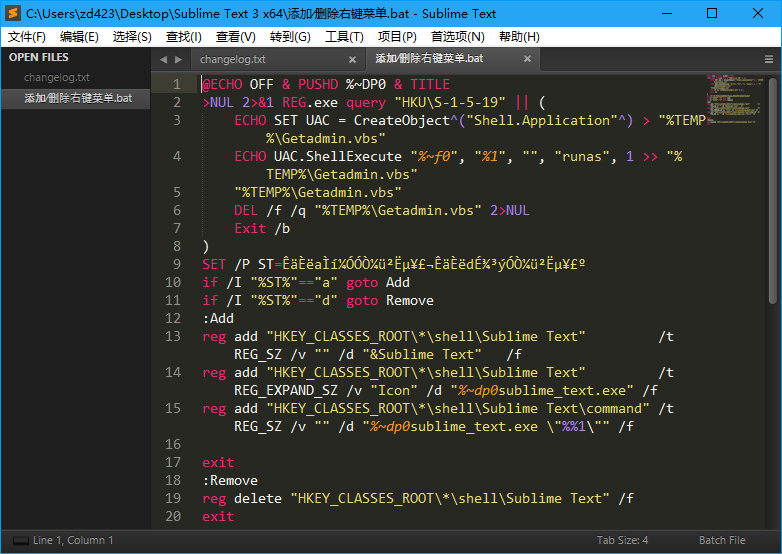Screen dimensions: 782x554
Task: Click the OPEN FILES sidebar header
Action: pyautogui.click(x=39, y=57)
